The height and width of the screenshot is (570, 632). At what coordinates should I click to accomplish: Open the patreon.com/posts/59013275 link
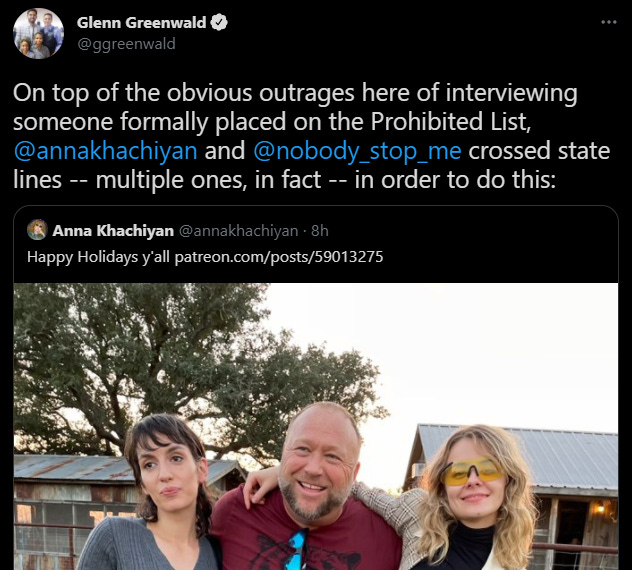[x=279, y=257]
